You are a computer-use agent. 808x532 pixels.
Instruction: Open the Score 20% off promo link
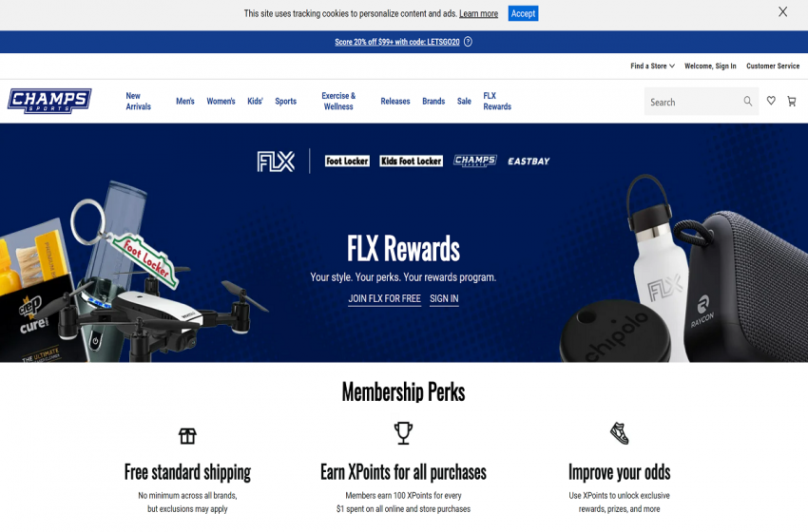click(x=396, y=42)
